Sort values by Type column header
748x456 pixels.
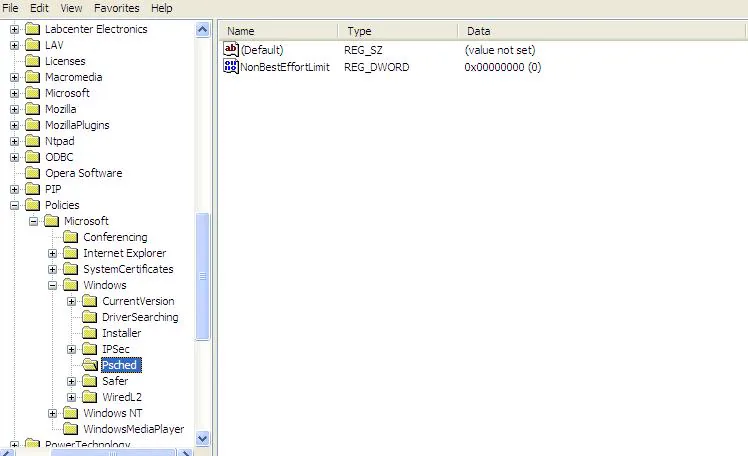click(398, 31)
